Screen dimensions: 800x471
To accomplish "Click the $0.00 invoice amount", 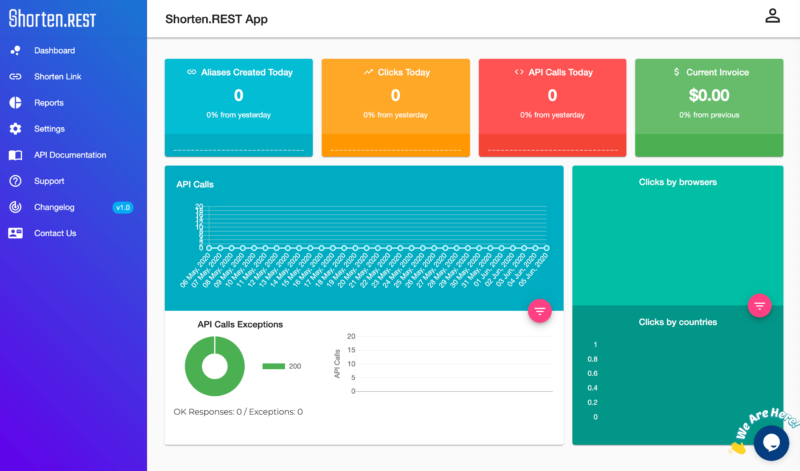I will pos(709,95).
